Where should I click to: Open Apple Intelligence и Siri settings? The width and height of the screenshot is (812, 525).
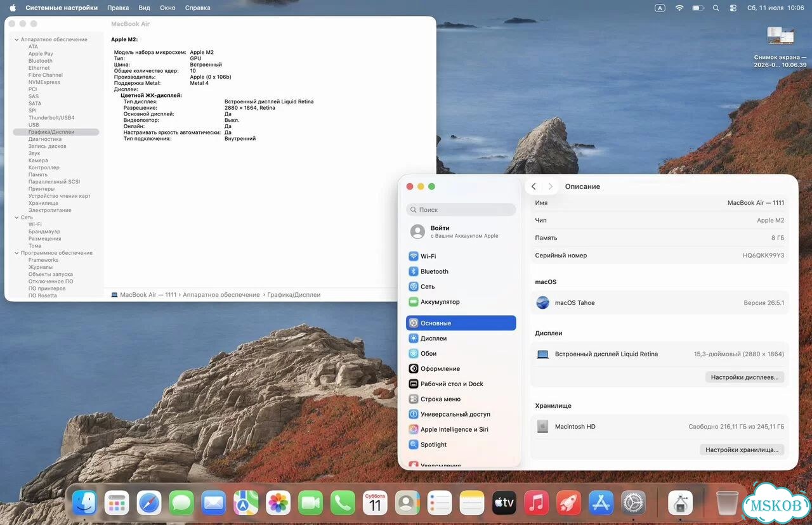461,430
